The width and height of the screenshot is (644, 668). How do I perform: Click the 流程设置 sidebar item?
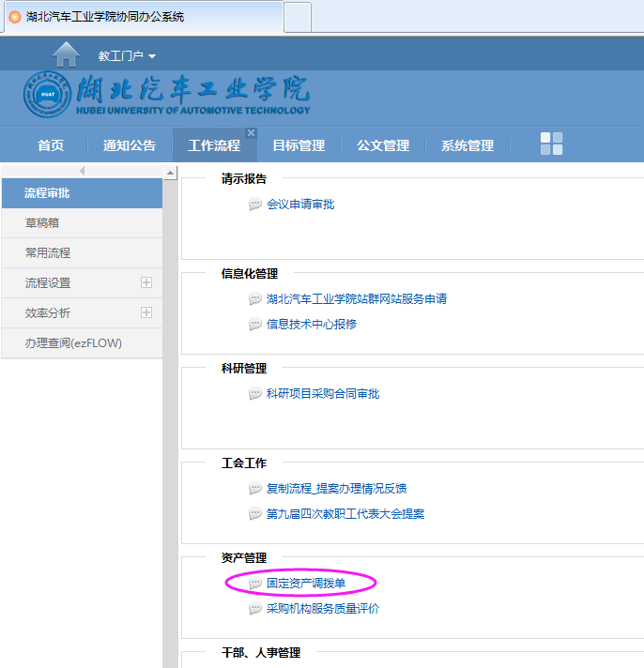point(82,283)
